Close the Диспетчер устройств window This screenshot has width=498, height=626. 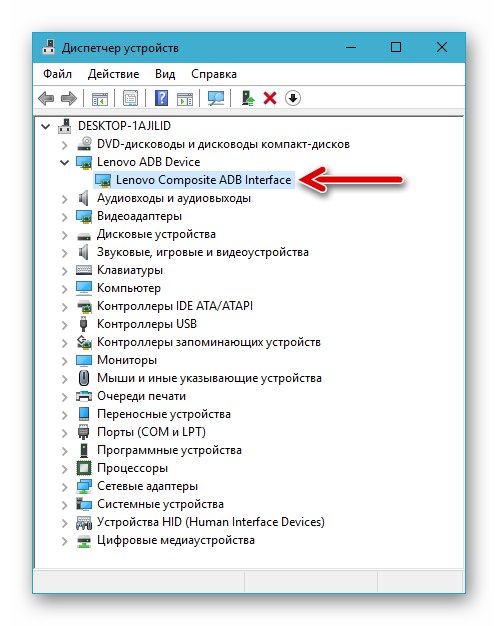coord(442,48)
